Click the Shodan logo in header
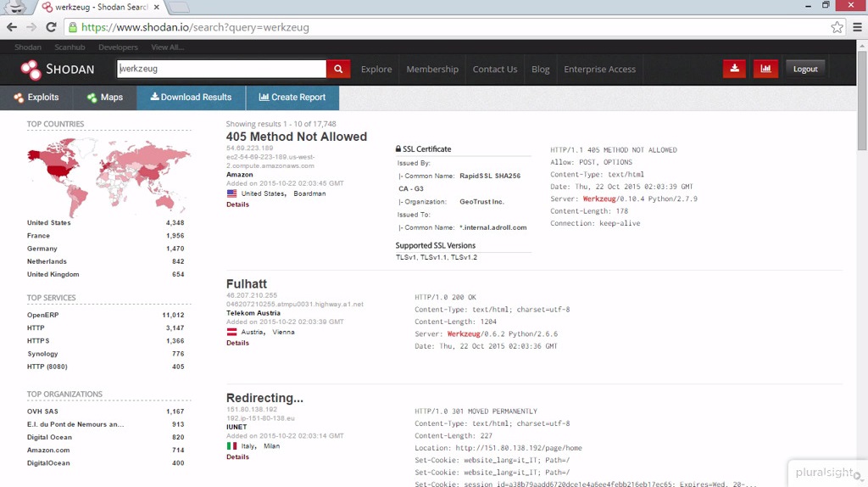 58,70
